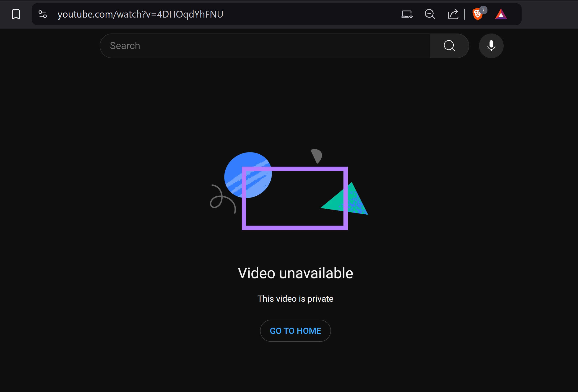Click the gray leaf shape above the rectangle

317,156
